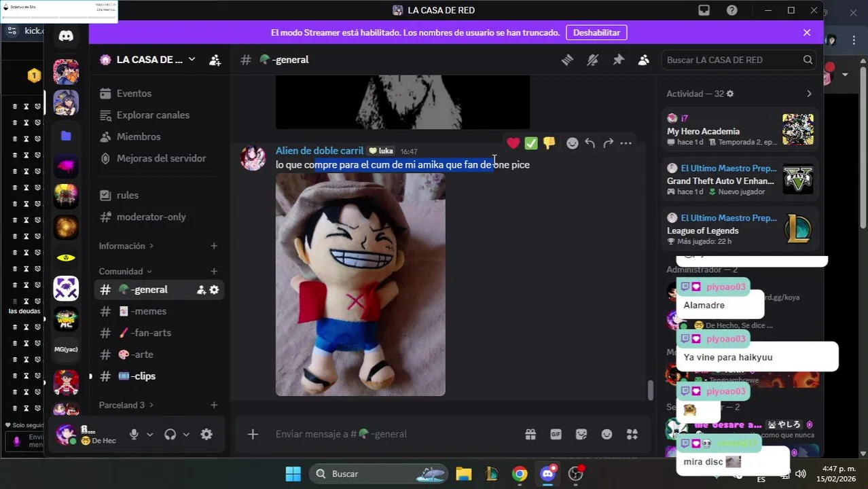Screen dimensions: 868x489
Task: Click the plus attachment button in message bar
Action: coord(253,434)
